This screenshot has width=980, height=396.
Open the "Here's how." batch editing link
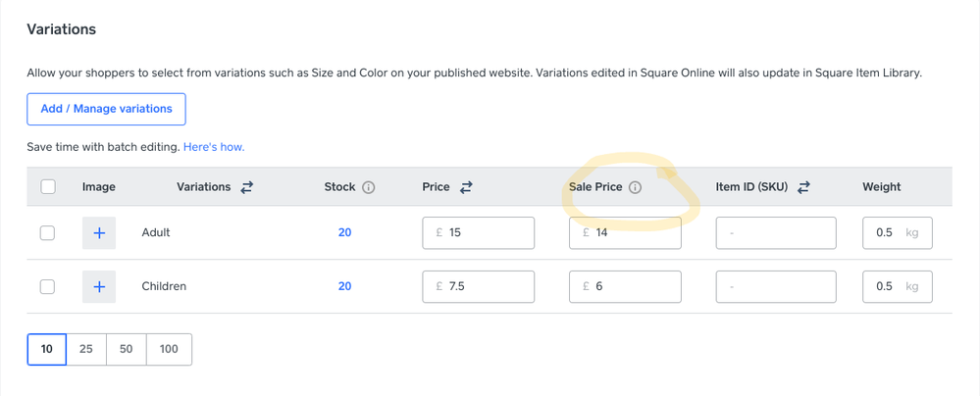click(x=214, y=147)
